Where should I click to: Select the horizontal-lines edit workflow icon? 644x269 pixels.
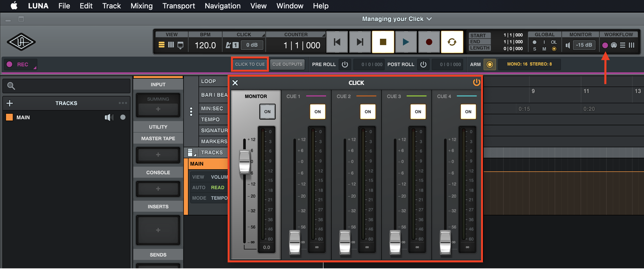pyautogui.click(x=623, y=45)
